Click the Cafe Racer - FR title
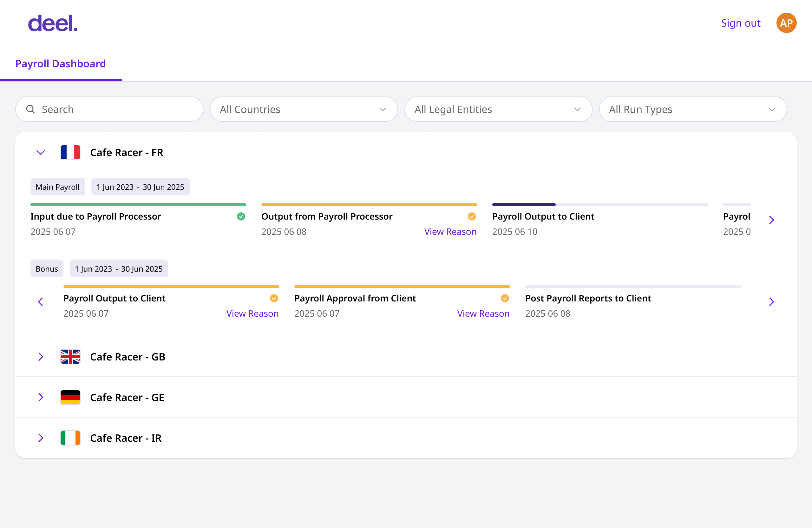Image resolution: width=812 pixels, height=528 pixels. [x=127, y=153]
